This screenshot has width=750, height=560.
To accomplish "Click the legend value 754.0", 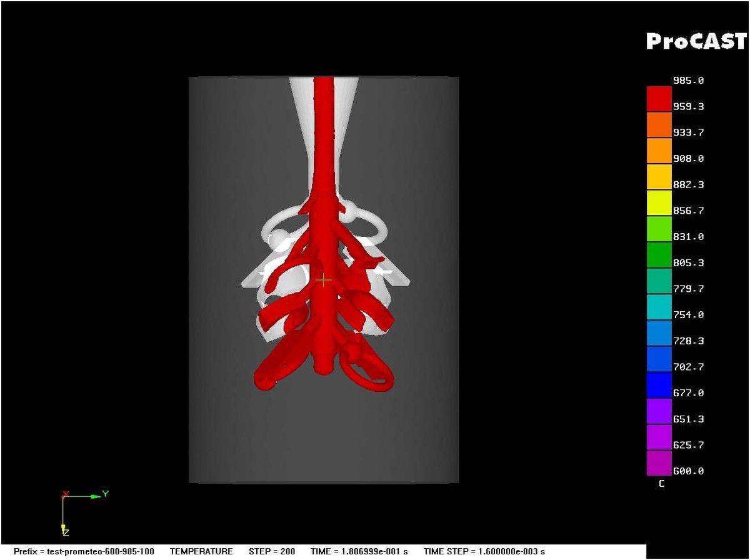I will click(x=688, y=315).
